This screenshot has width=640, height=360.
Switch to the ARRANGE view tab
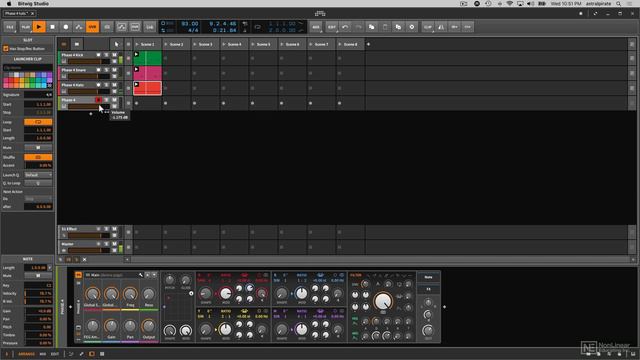pyautogui.click(x=26, y=354)
